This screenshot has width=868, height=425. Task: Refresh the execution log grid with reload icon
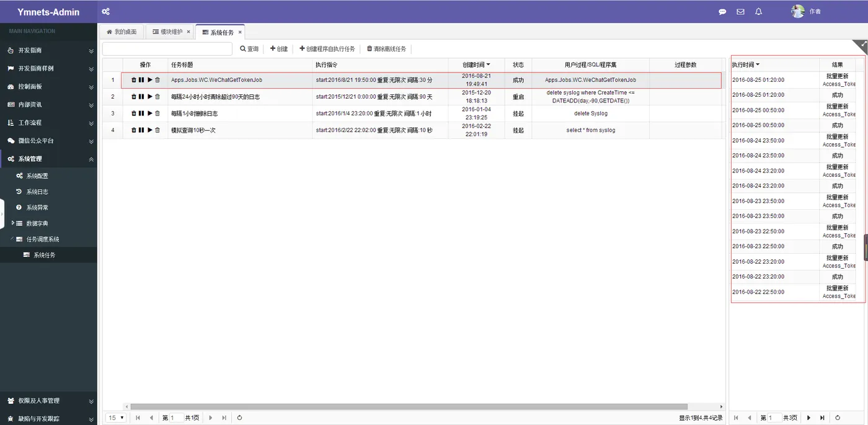pos(838,418)
